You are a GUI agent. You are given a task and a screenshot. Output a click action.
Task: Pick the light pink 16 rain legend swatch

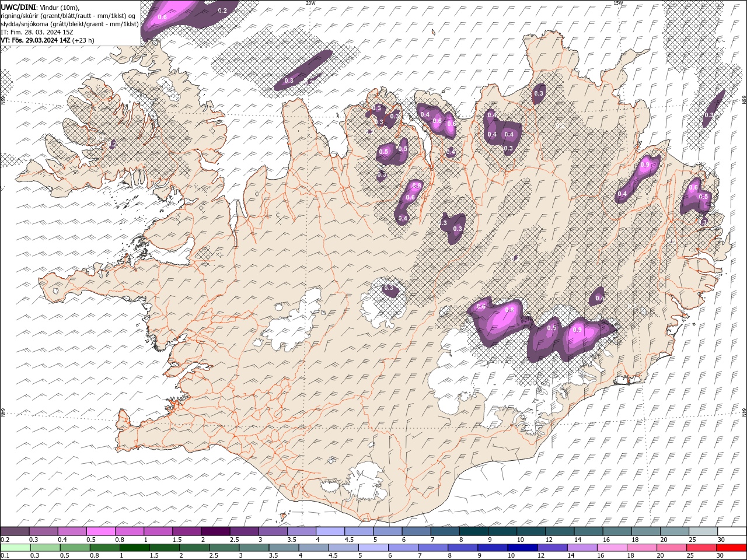tap(612, 548)
